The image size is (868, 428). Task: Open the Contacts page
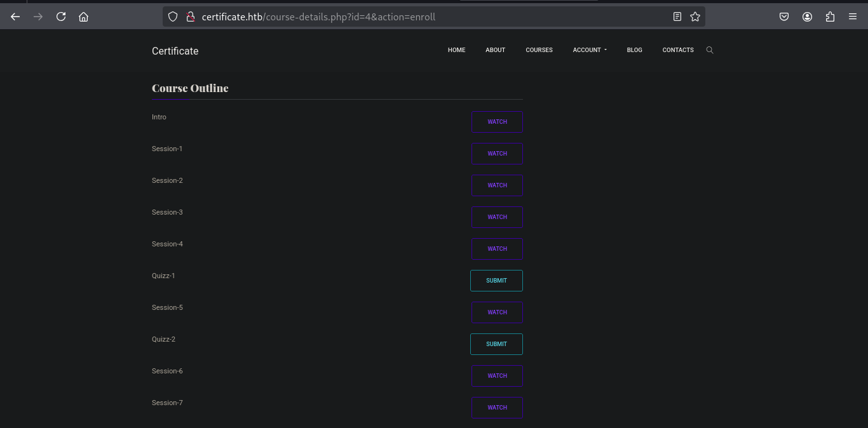tap(677, 50)
